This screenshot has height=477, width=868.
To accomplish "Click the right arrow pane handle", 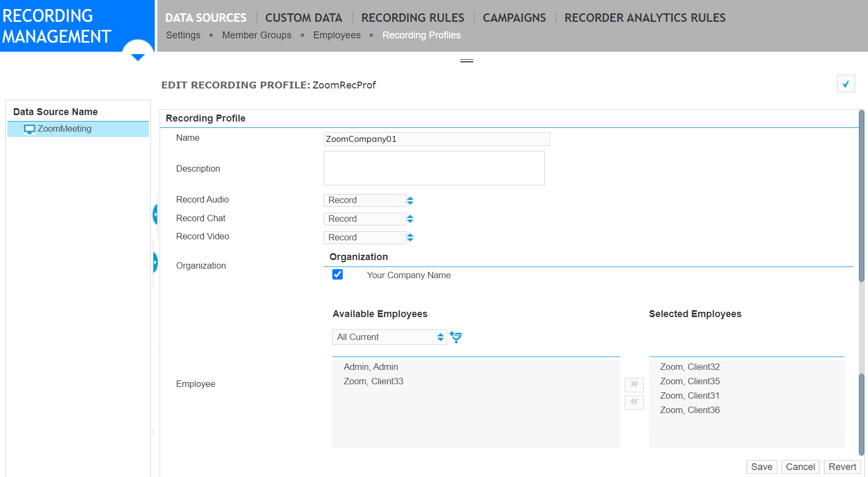I will [x=155, y=262].
